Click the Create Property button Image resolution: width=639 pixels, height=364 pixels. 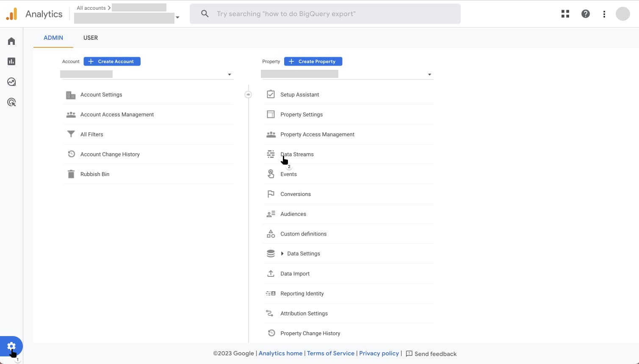pyautogui.click(x=313, y=61)
